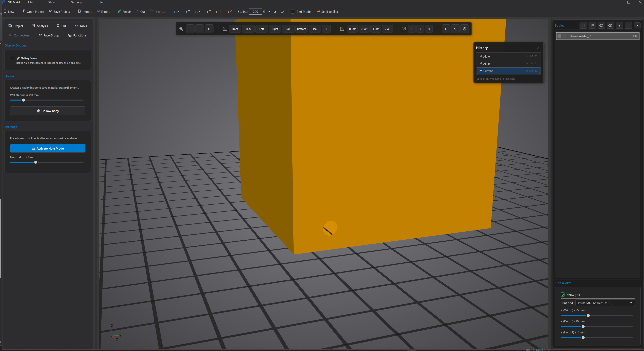The image size is (644, 351).
Task: Switch to Front view
Action: click(235, 29)
